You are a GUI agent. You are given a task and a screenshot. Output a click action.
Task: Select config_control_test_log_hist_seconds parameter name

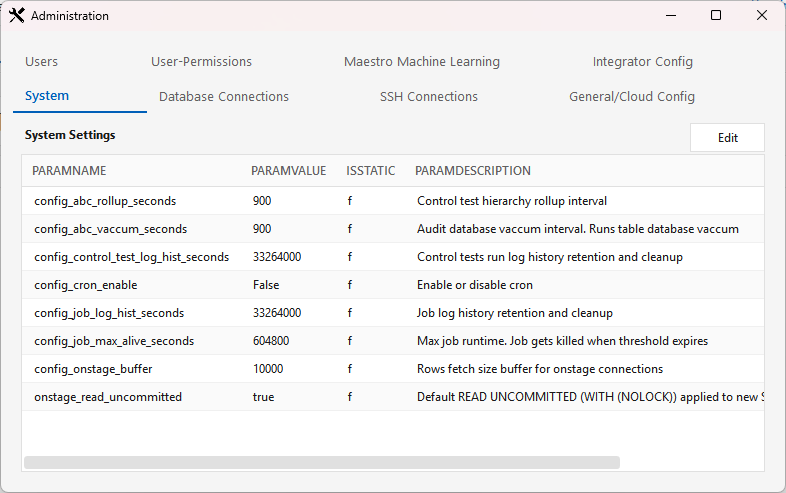coord(131,257)
